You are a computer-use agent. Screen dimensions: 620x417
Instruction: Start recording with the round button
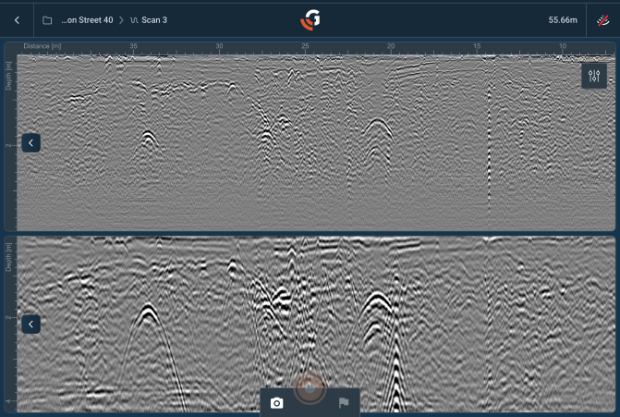pos(310,389)
